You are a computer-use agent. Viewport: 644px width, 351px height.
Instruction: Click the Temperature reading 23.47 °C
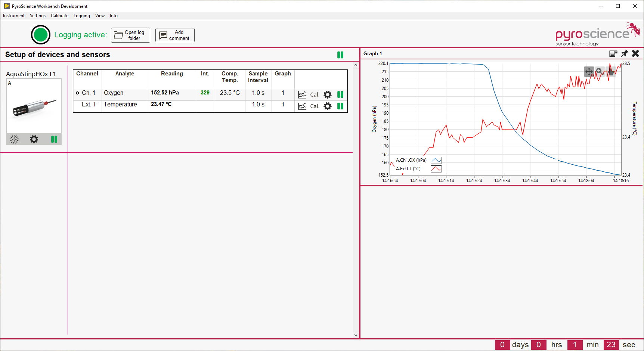pos(161,104)
